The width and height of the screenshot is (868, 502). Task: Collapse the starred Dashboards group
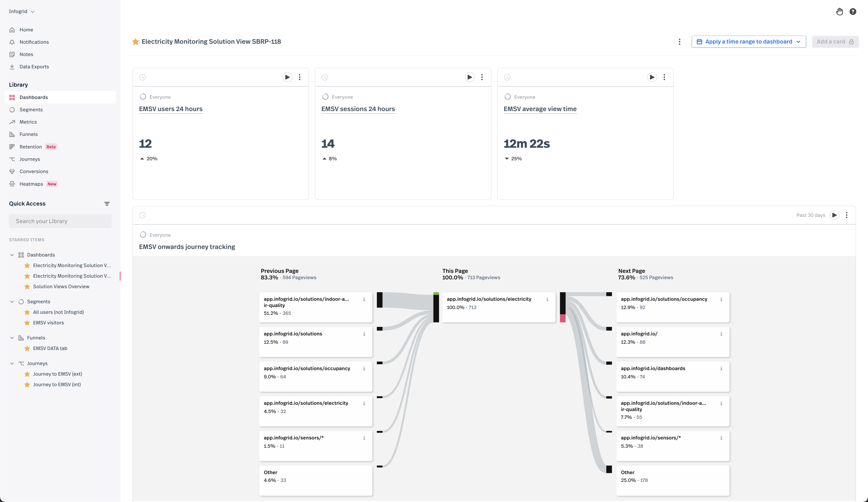[x=12, y=255]
